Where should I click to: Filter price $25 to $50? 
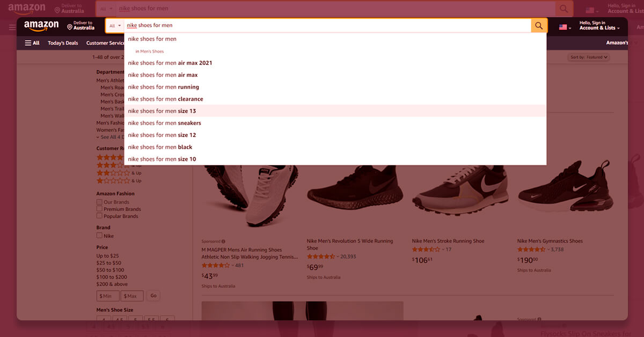point(109,263)
